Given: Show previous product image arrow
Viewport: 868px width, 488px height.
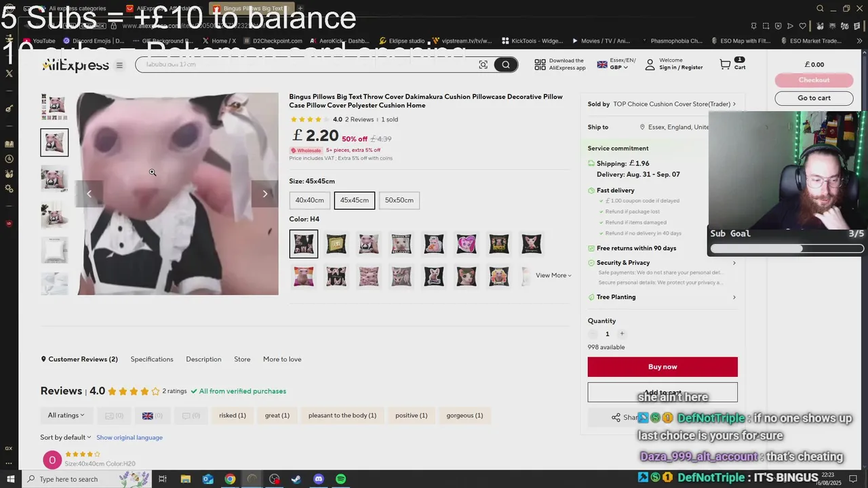Looking at the screenshot, I should (x=89, y=194).
